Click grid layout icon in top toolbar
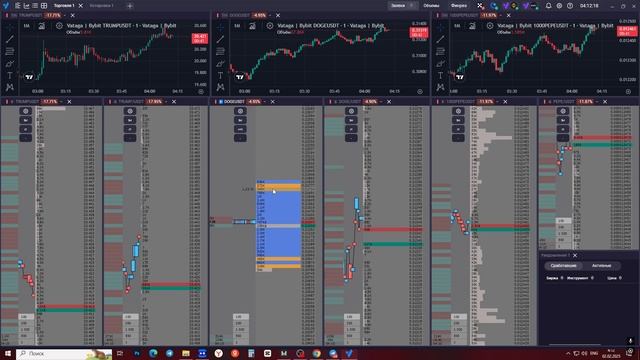Image resolution: width=640 pixels, height=360 pixels. coord(44,6)
